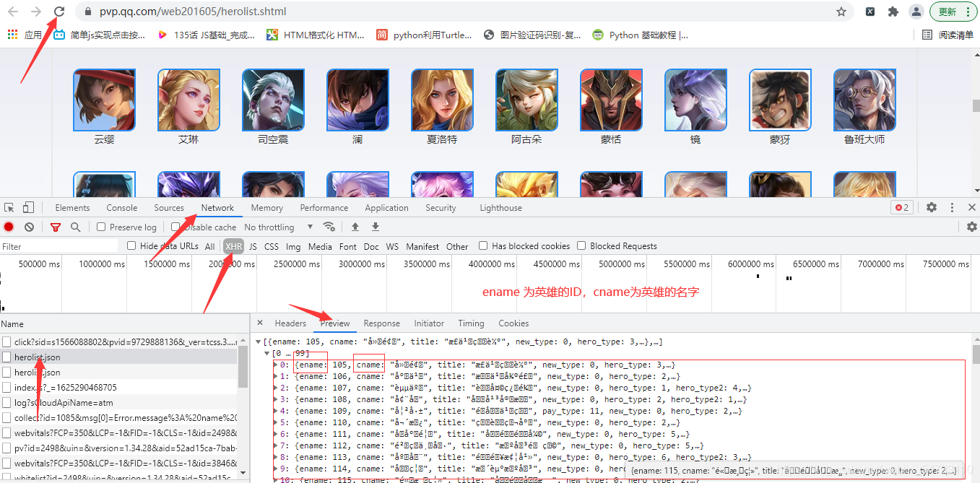
Task: Export HAR file with download arrow
Action: pos(376,227)
